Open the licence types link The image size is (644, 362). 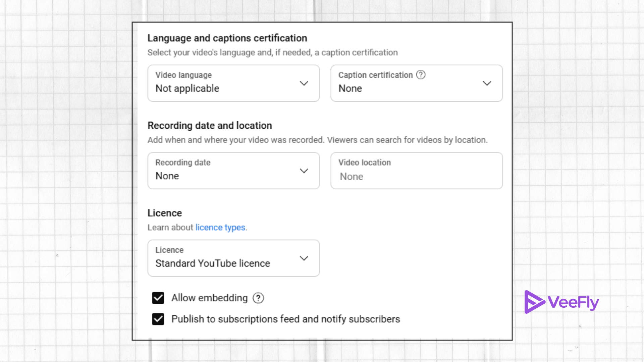pos(220,227)
